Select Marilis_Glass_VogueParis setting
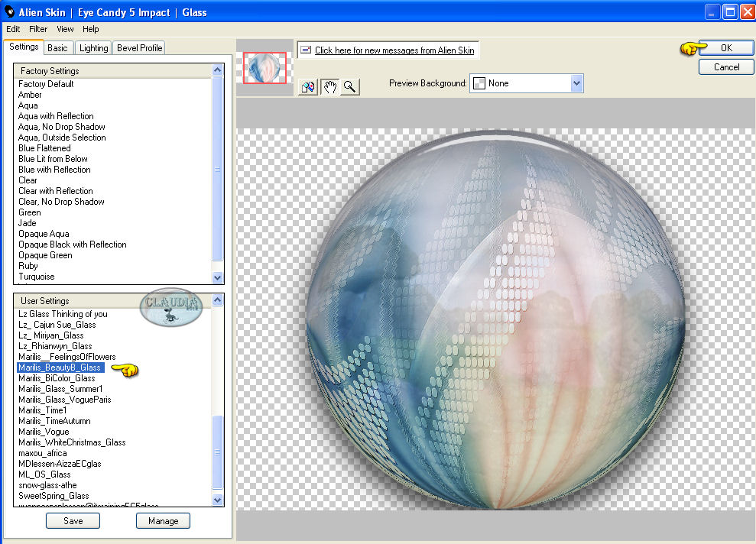756x544 pixels. tap(65, 400)
